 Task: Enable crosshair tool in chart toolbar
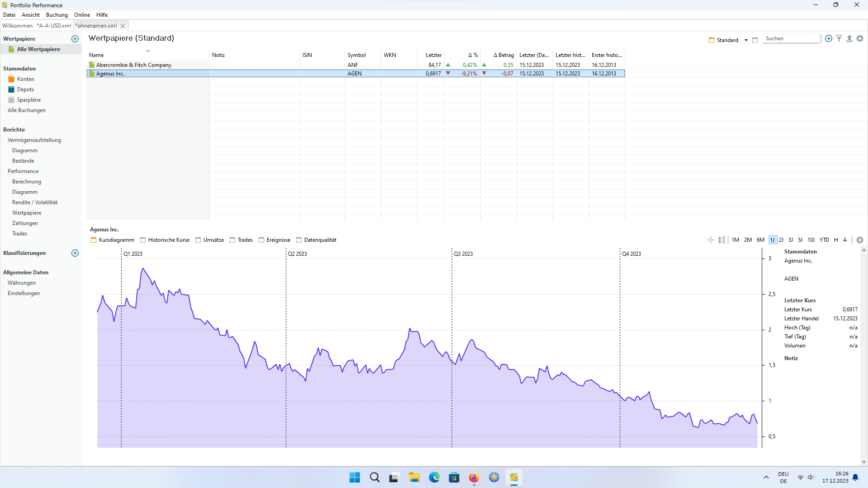click(710, 240)
